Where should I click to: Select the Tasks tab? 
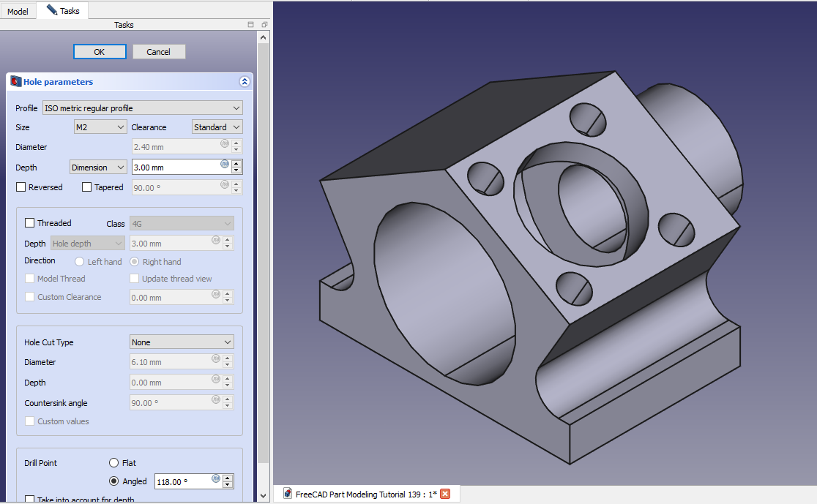(63, 11)
